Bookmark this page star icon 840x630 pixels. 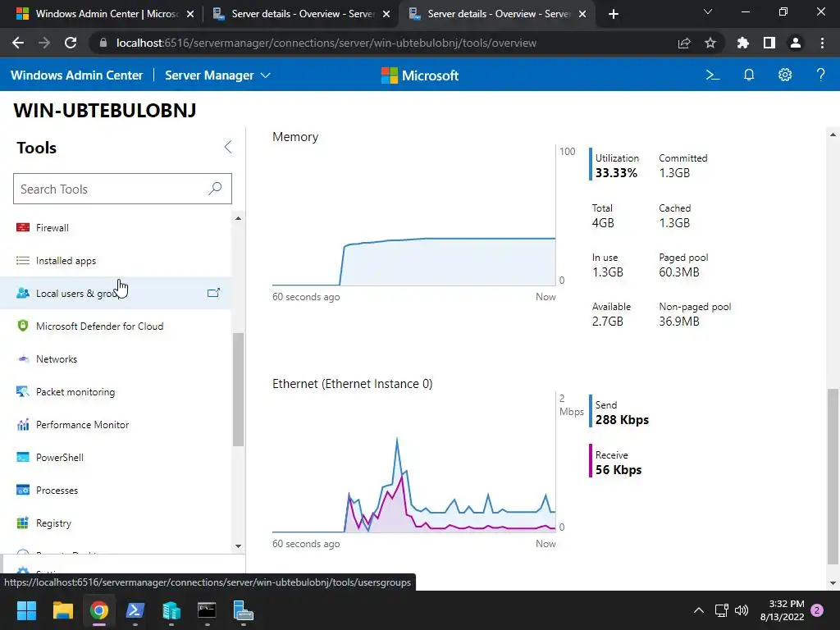tap(710, 43)
